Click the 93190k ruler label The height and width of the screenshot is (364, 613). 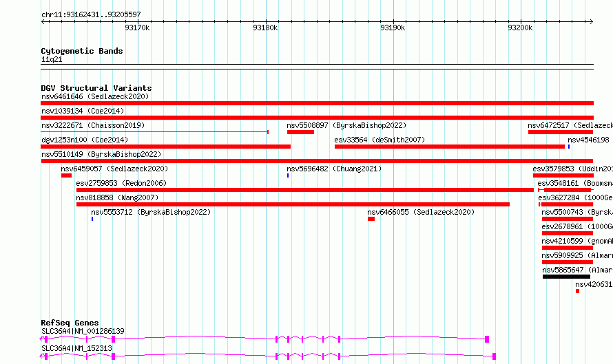393,28
